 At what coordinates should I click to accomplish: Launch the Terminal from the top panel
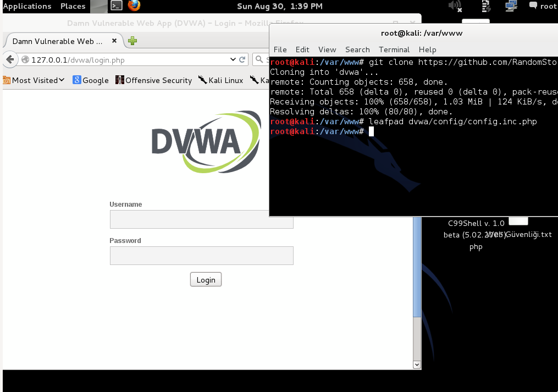[x=116, y=6]
